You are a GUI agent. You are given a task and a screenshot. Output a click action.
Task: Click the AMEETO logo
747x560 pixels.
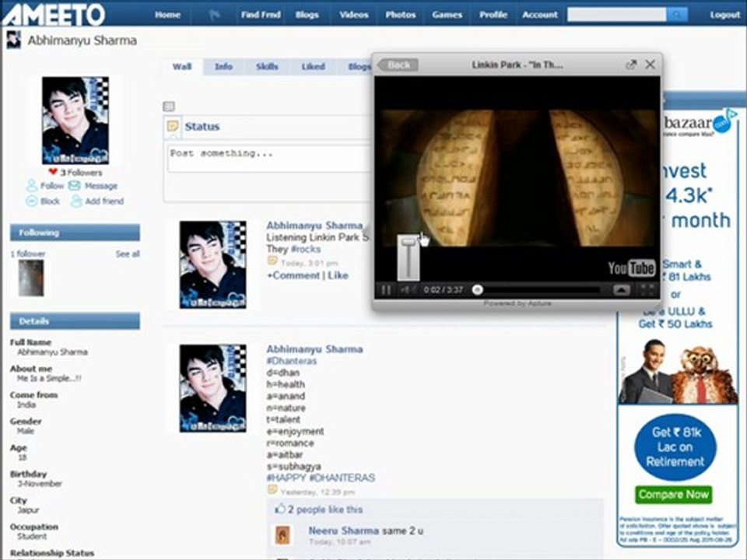[54, 14]
